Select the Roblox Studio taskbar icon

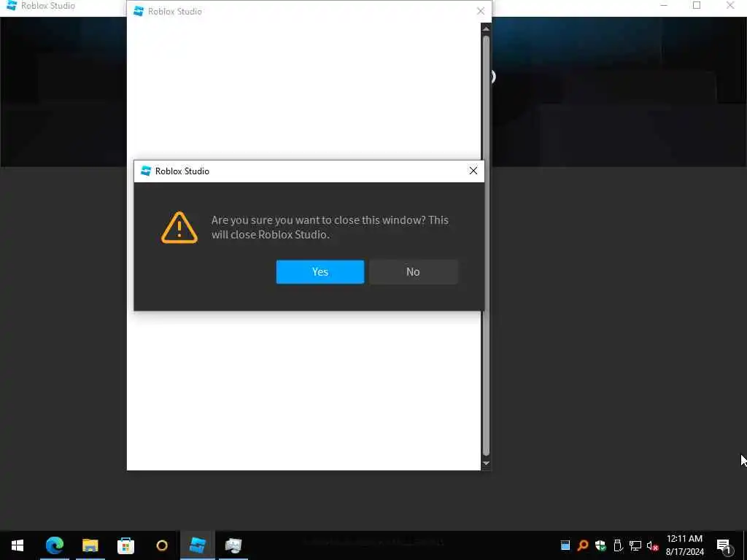(x=197, y=545)
